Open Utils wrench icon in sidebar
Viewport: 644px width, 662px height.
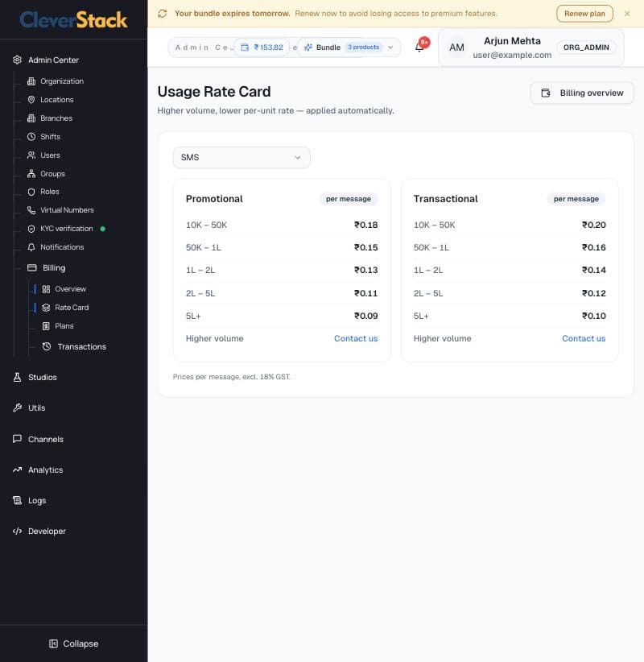(17, 408)
